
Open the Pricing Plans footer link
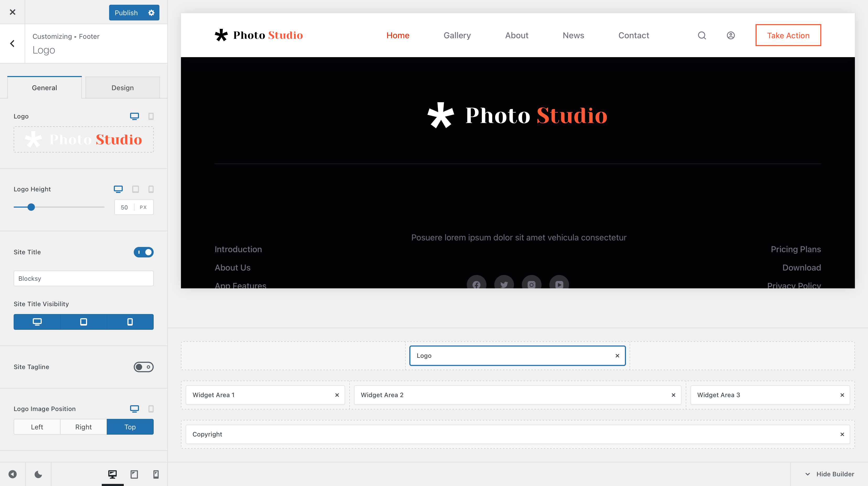tap(796, 249)
